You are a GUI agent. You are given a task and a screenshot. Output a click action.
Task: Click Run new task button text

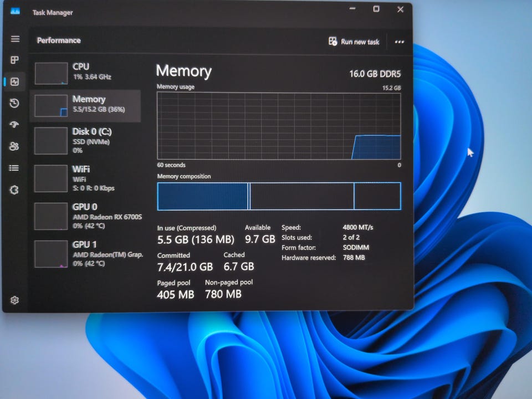click(360, 42)
